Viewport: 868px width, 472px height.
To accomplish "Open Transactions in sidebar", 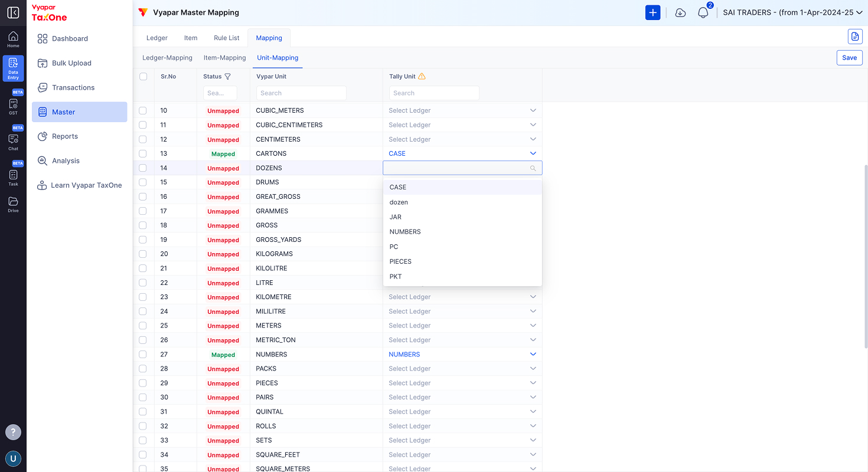I will pyautogui.click(x=80, y=87).
